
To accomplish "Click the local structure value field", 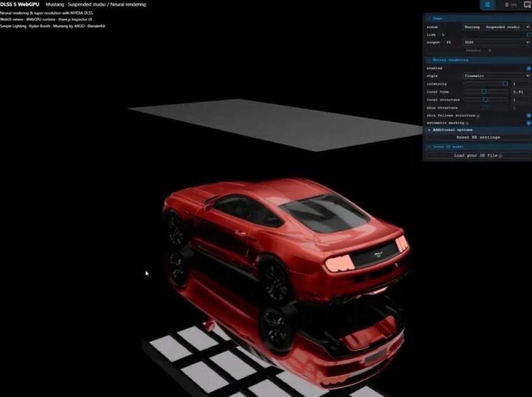I will coord(521,100).
